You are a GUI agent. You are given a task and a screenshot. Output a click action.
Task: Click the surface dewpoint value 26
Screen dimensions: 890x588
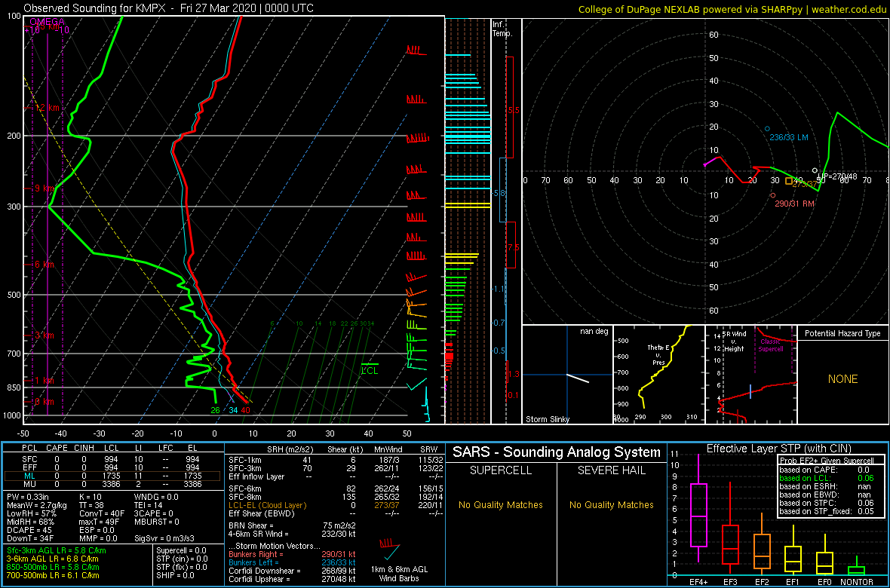click(215, 410)
